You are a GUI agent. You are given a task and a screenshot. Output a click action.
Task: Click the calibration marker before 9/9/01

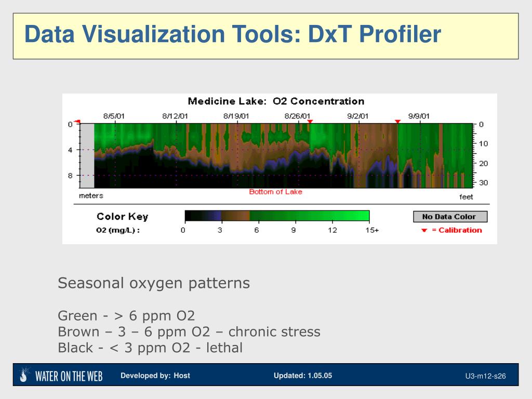397,122
